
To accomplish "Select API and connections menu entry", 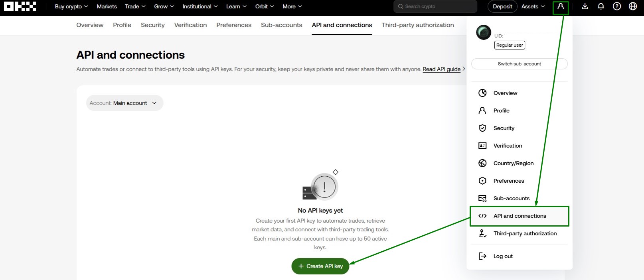I will 520,216.
